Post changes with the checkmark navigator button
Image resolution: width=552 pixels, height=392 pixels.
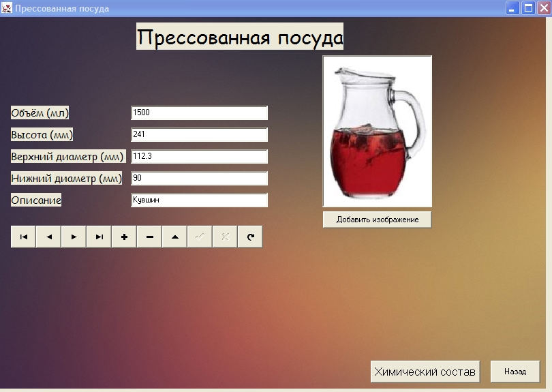[200, 237]
